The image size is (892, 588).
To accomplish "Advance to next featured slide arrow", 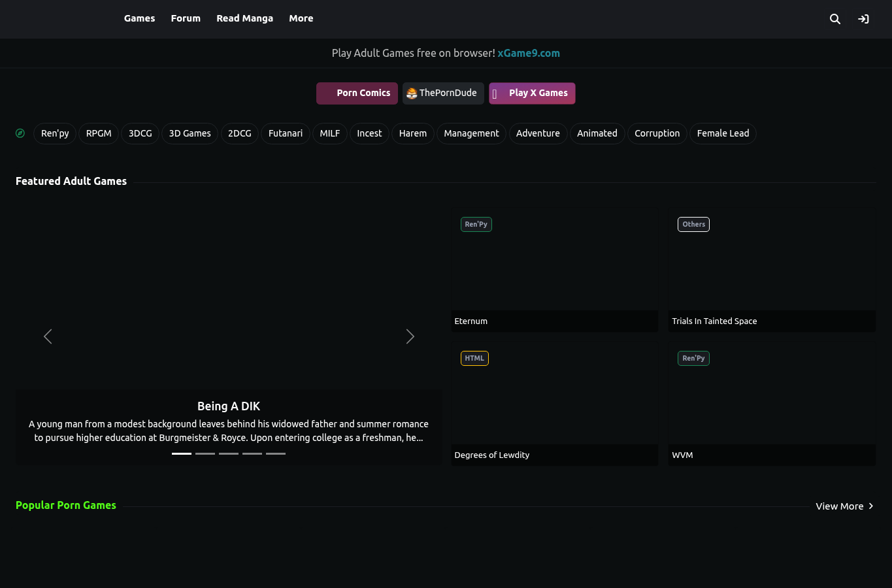I will 410,336.
